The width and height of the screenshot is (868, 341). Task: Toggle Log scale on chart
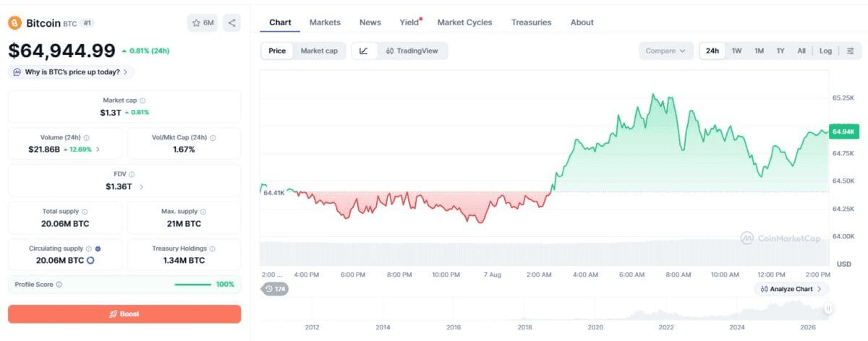(x=825, y=51)
